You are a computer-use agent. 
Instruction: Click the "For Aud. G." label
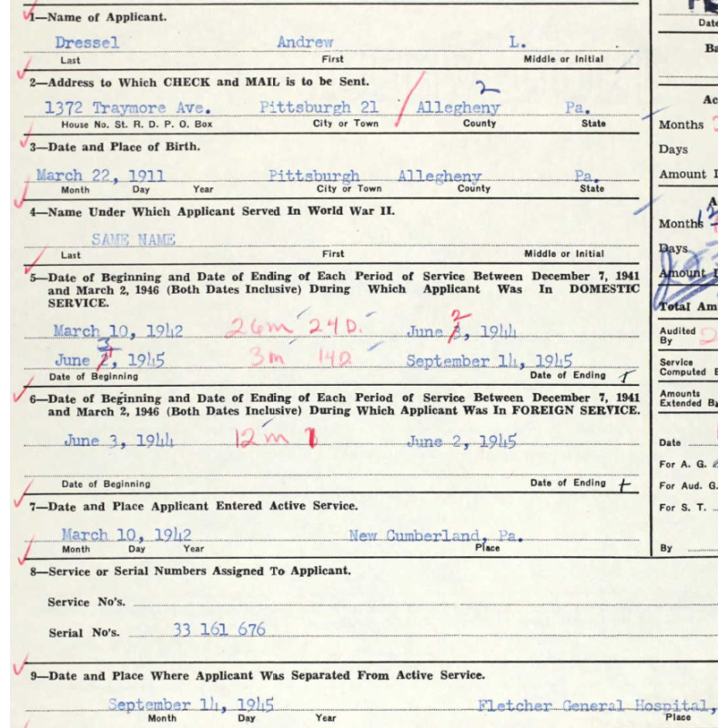(688, 486)
